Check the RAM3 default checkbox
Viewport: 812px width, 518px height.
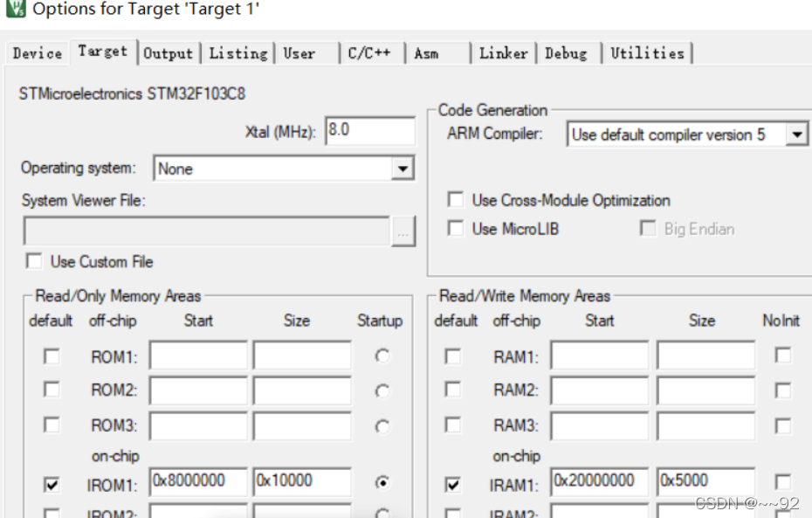click(452, 425)
